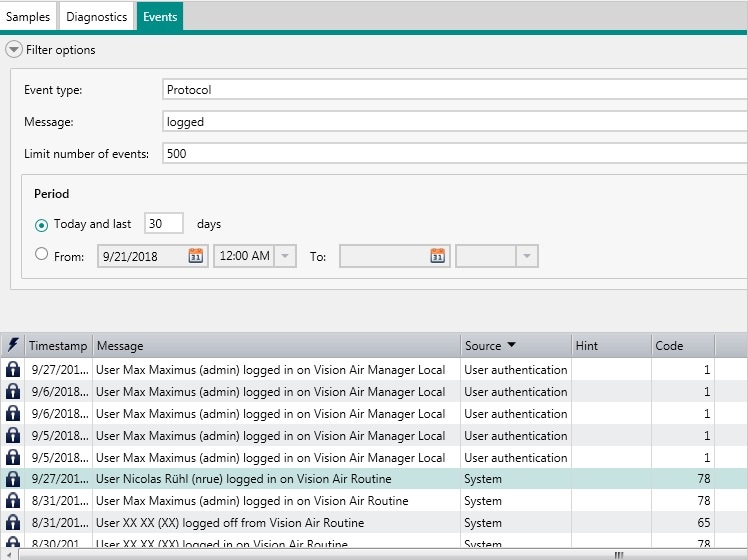This screenshot has height=560, width=748.
Task: Open the To date calendar picker icon
Action: [x=437, y=256]
